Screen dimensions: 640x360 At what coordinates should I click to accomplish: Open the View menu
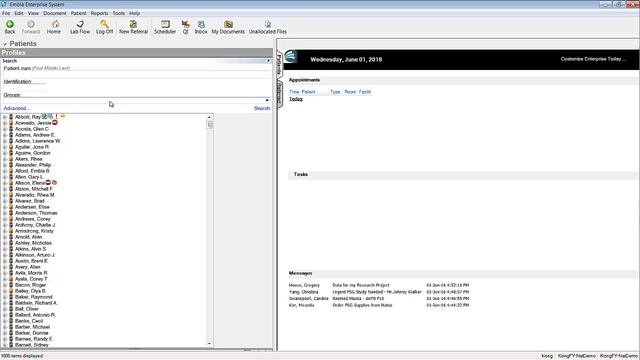[x=33, y=13]
